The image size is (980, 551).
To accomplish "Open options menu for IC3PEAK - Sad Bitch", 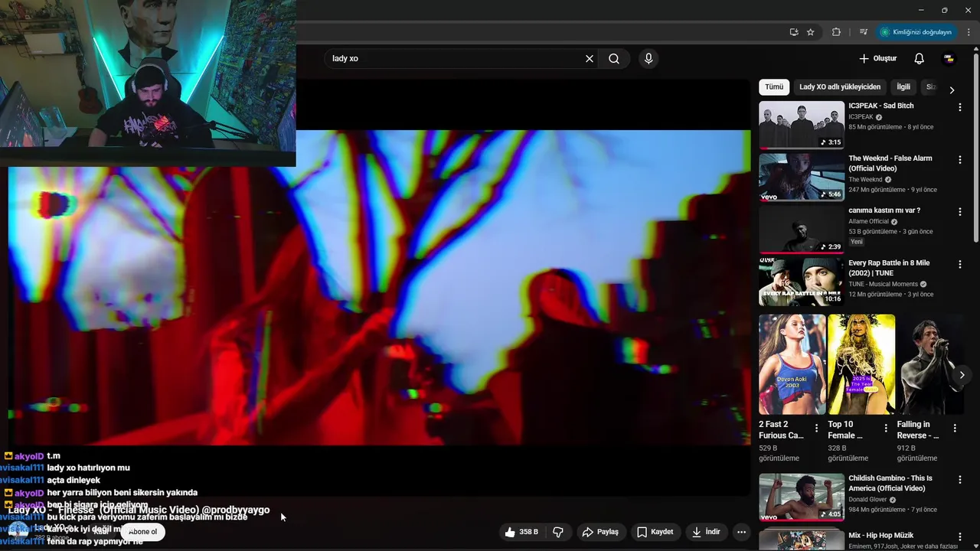I will (959, 107).
